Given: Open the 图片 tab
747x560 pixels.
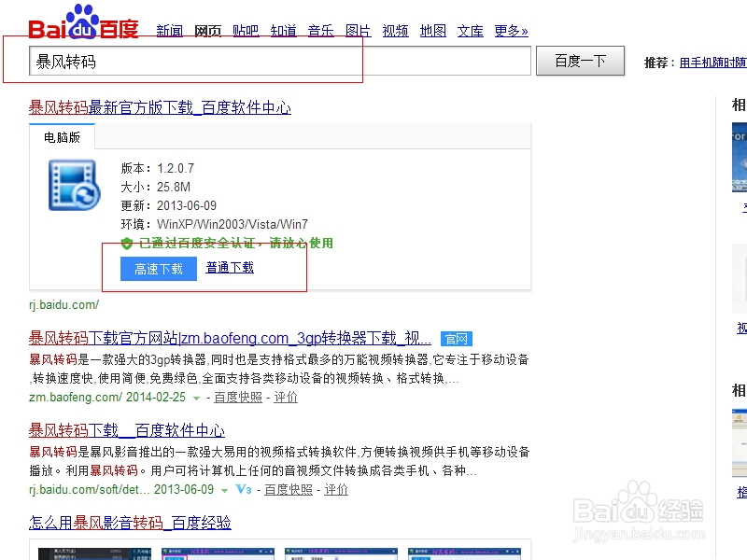Looking at the screenshot, I should [x=358, y=31].
